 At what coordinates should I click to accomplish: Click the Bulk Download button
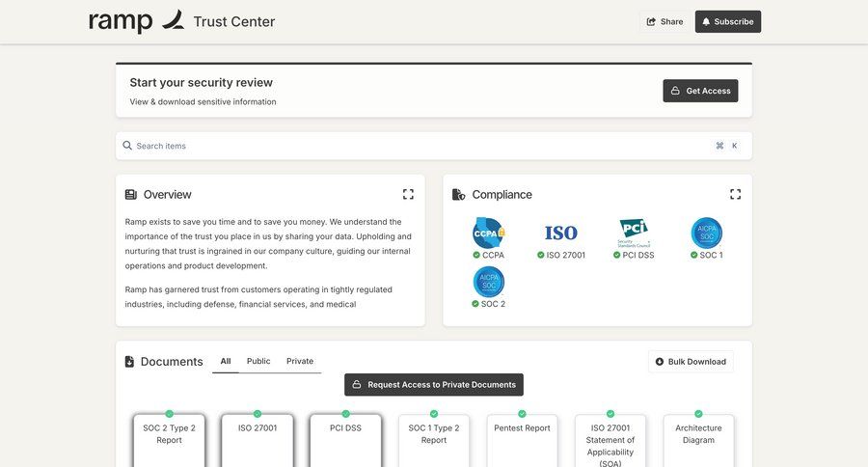pos(691,362)
